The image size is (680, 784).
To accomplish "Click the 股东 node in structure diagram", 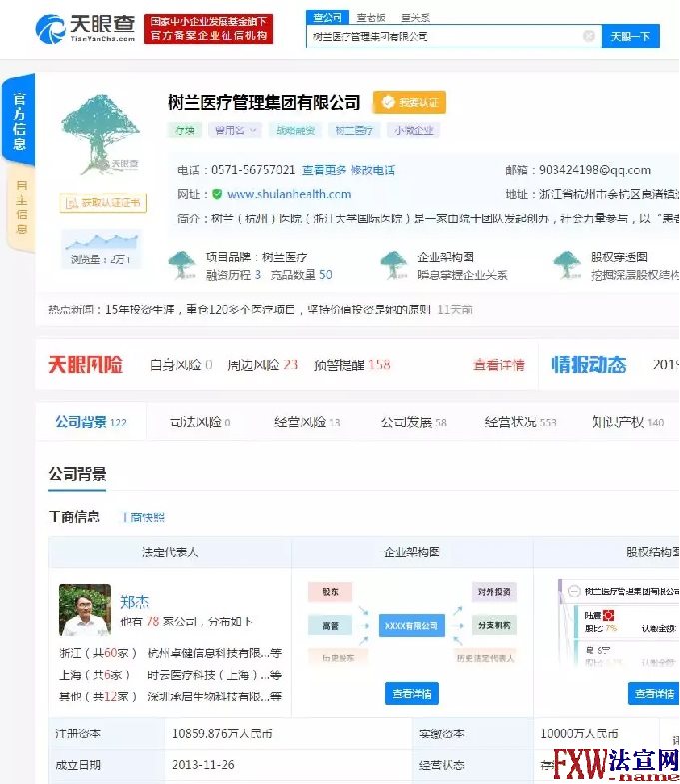I will point(330,592).
